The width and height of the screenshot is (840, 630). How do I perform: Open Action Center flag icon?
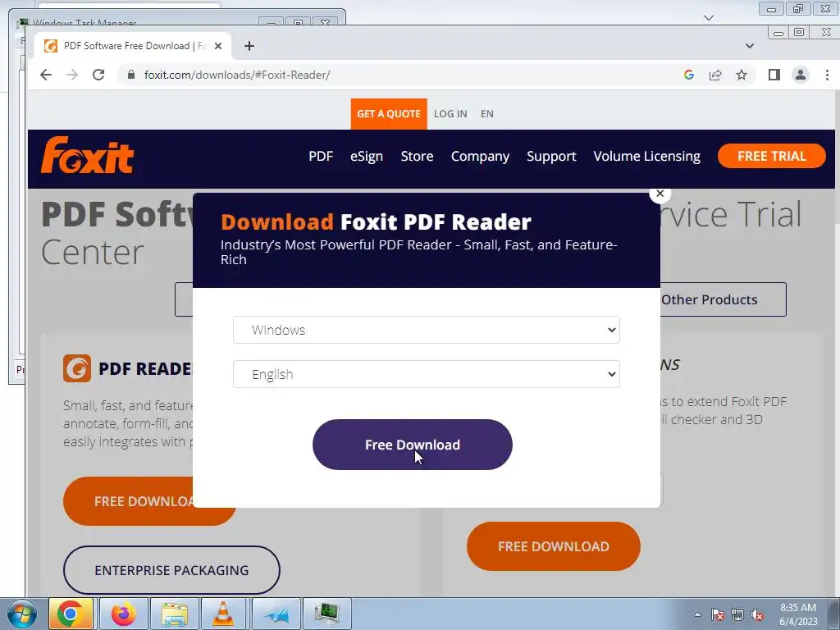pos(718,615)
